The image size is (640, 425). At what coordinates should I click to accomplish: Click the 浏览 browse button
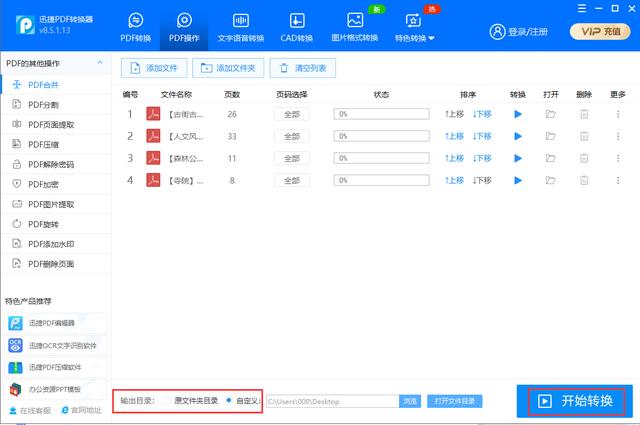point(410,401)
